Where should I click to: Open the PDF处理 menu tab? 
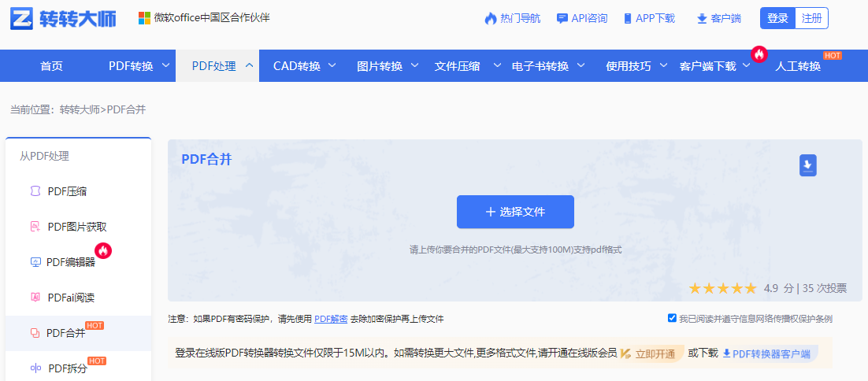click(217, 66)
